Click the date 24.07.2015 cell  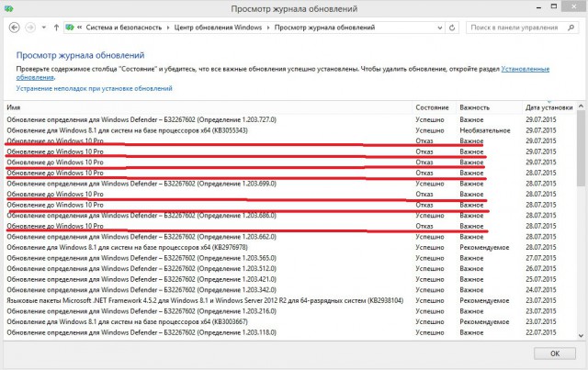(541, 290)
